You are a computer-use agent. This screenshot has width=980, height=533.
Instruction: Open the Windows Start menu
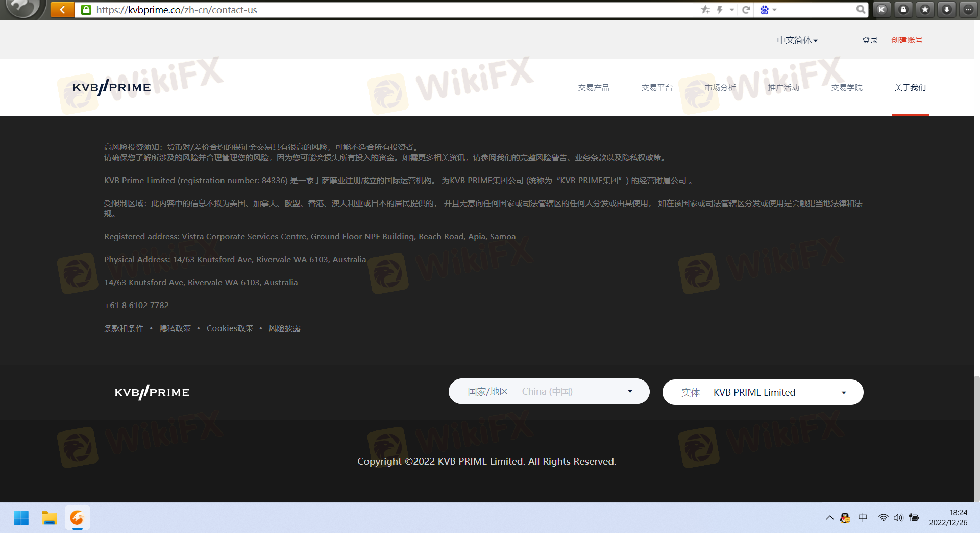point(21,518)
